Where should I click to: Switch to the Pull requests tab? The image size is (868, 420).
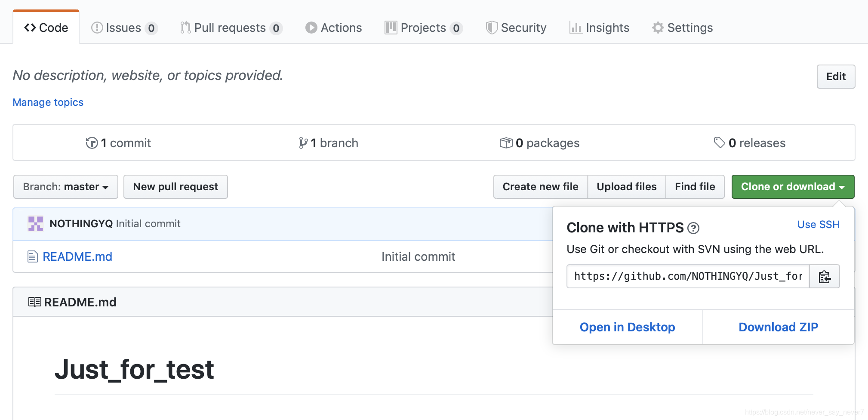point(231,28)
